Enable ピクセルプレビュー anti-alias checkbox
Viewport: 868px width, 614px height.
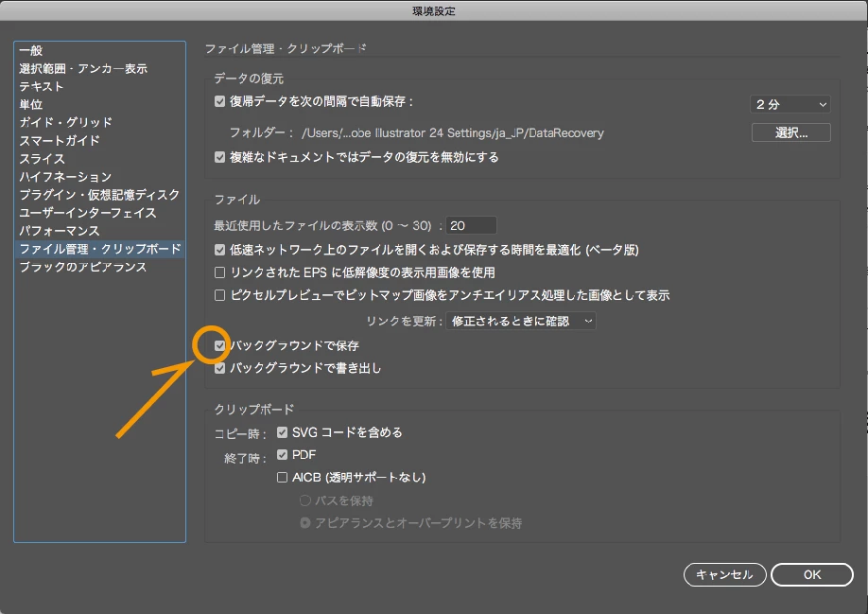tap(219, 295)
